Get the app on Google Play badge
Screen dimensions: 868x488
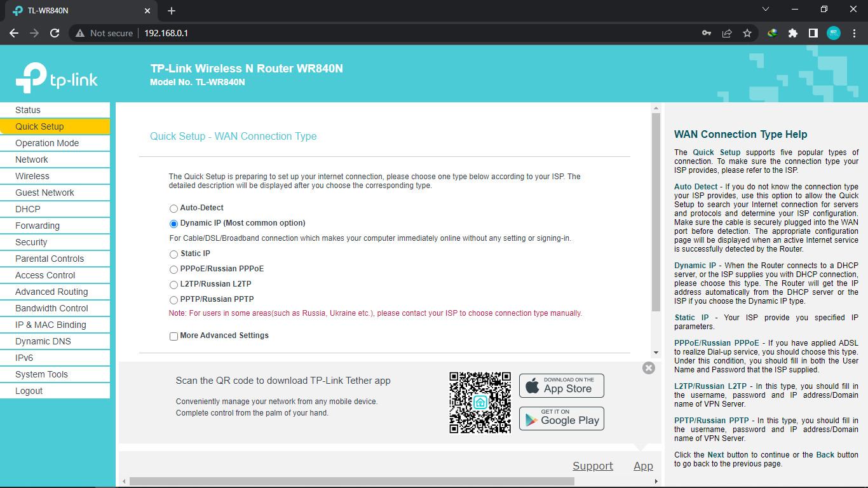point(562,419)
